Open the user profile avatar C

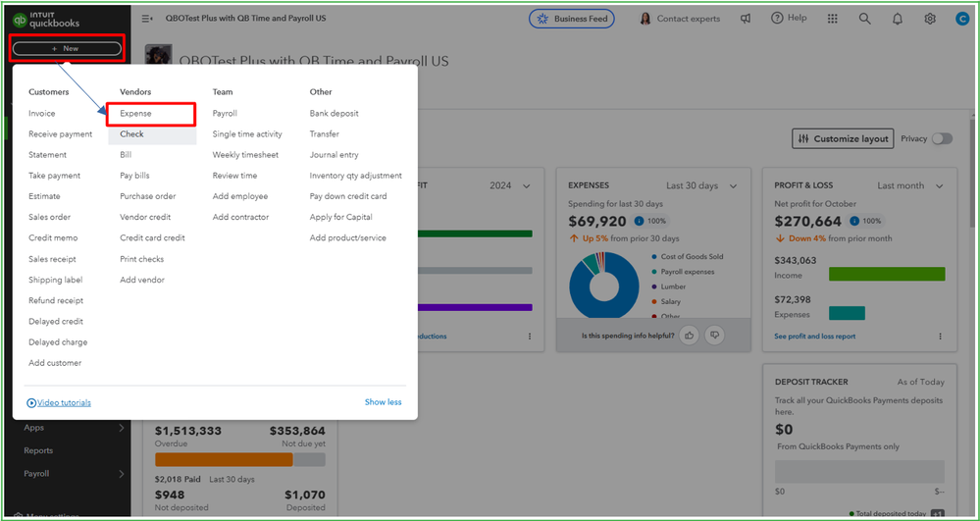[962, 19]
